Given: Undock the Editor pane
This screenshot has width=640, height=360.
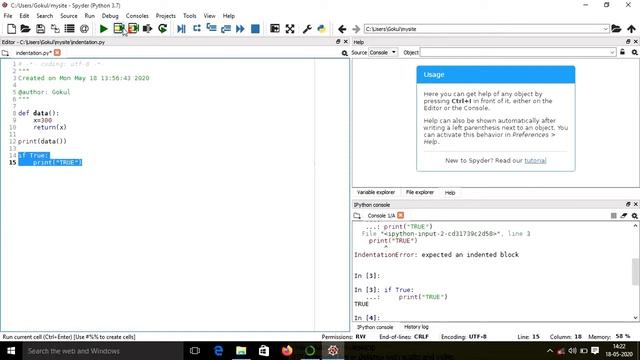Looking at the screenshot, I should tap(338, 42).
